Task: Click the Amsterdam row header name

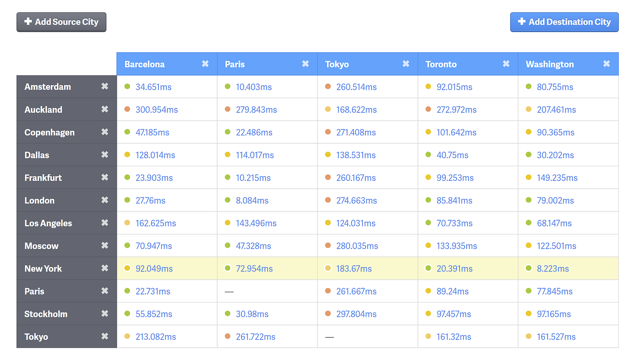Action: pyautogui.click(x=48, y=87)
